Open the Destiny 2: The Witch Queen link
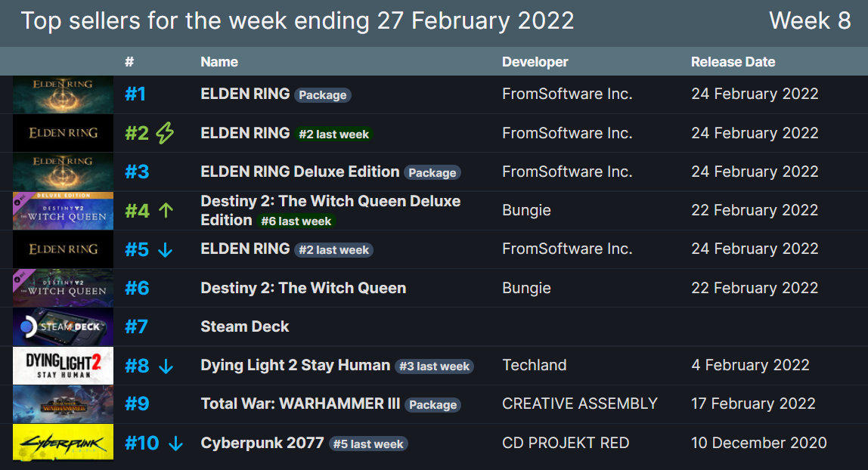The width and height of the screenshot is (868, 470). [303, 288]
